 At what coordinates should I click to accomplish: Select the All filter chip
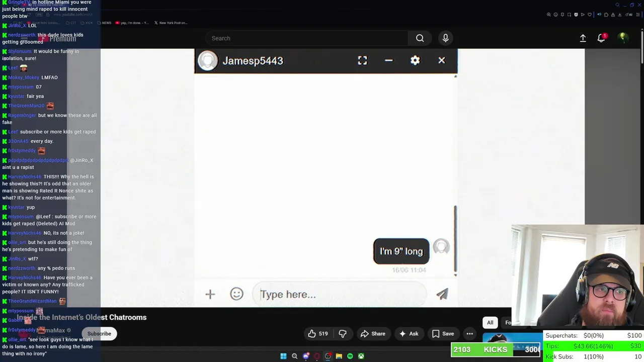(x=490, y=323)
